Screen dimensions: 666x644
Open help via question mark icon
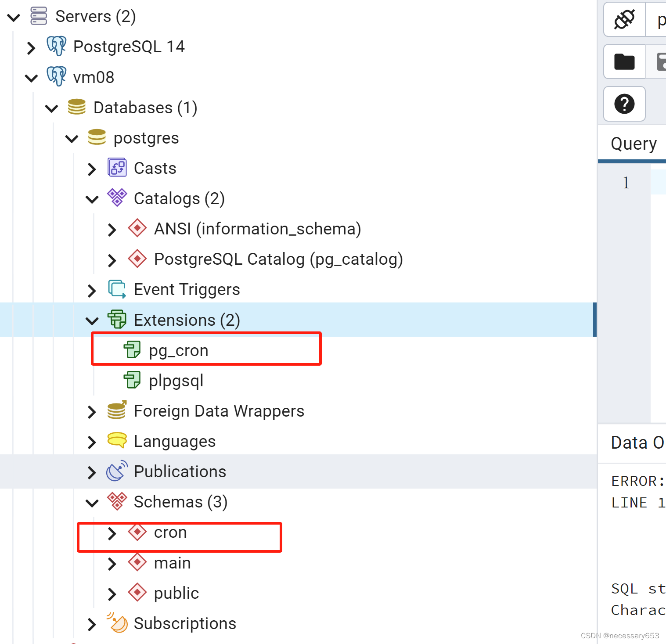tap(624, 104)
